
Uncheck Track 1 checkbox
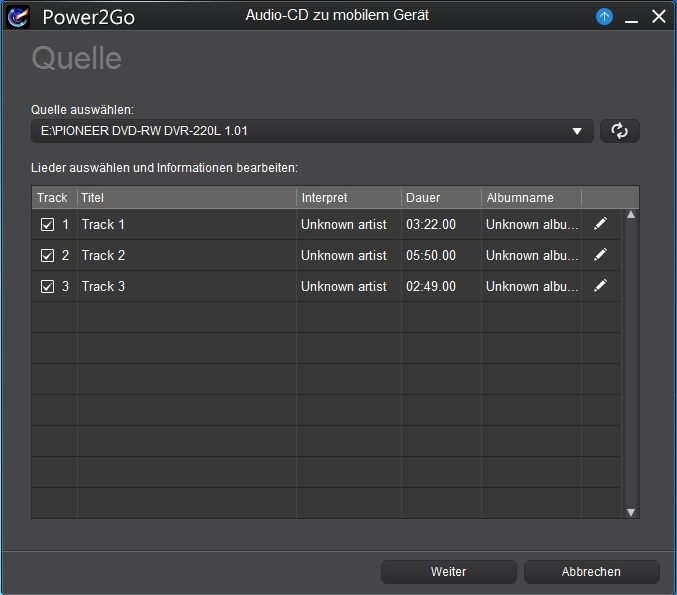47,225
